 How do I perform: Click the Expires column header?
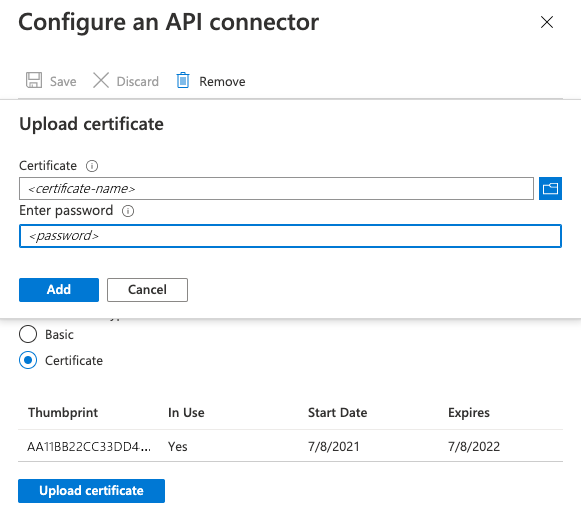[x=469, y=413]
